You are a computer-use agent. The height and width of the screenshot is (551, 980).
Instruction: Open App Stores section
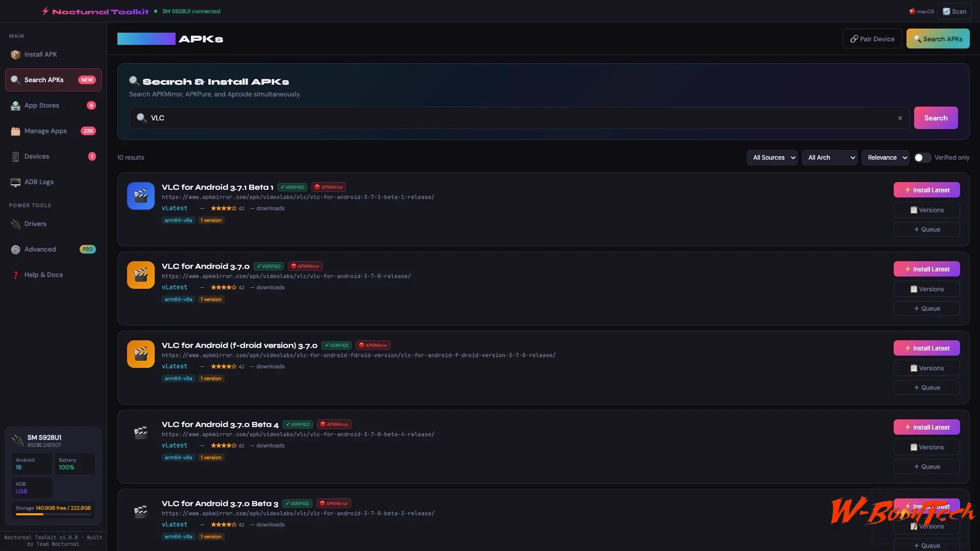53,106
